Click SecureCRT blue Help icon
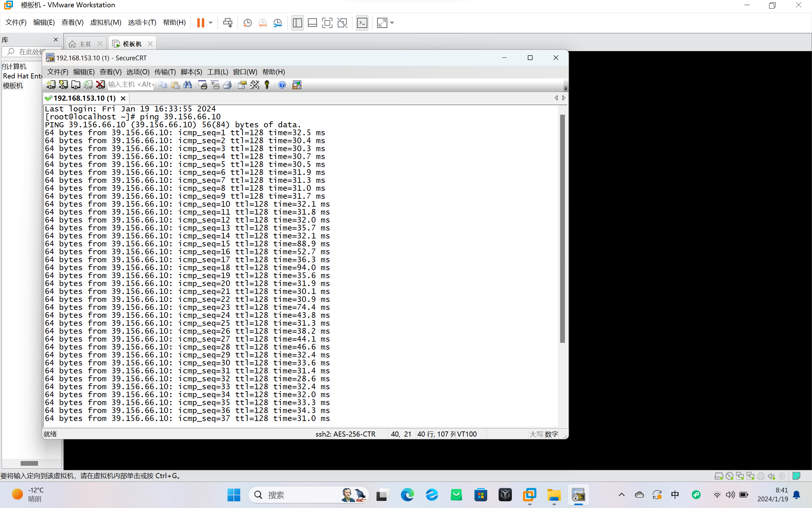 282,85
